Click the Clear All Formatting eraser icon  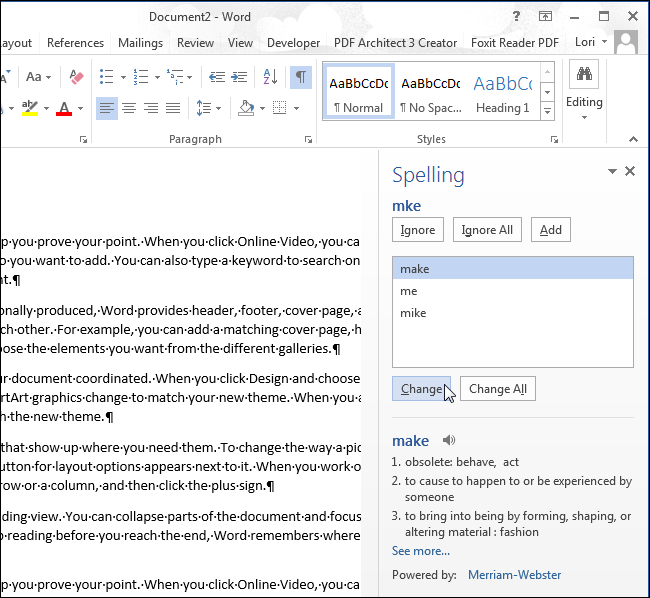(x=77, y=77)
